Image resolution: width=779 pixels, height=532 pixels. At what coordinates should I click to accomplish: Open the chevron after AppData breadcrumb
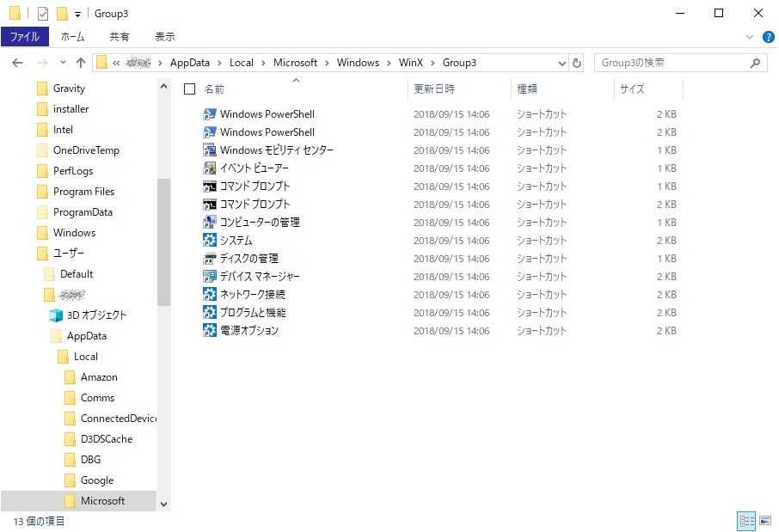coord(219,63)
